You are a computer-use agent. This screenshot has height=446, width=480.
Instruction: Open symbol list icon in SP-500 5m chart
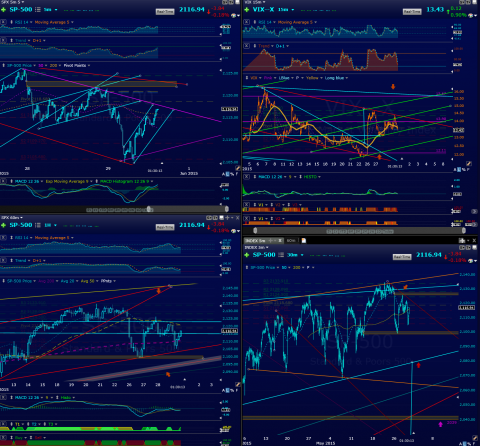[x=38, y=10]
